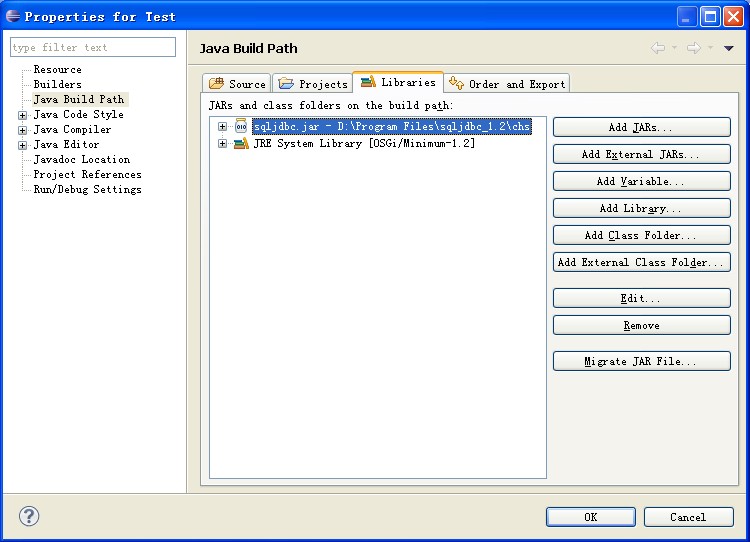This screenshot has height=542, width=750.
Task: Expand the Java Code Style node
Action: tap(22, 115)
